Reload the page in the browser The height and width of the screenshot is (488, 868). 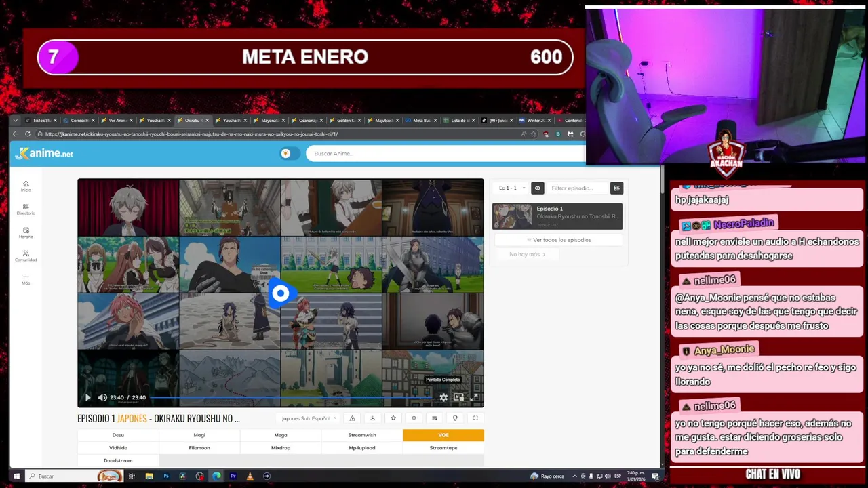coord(28,134)
